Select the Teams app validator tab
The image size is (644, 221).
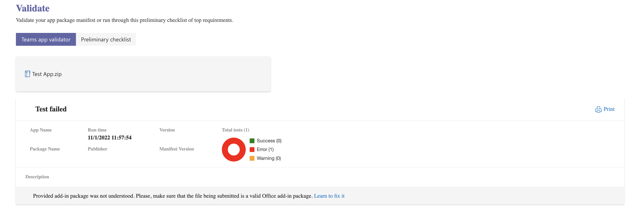[46, 39]
